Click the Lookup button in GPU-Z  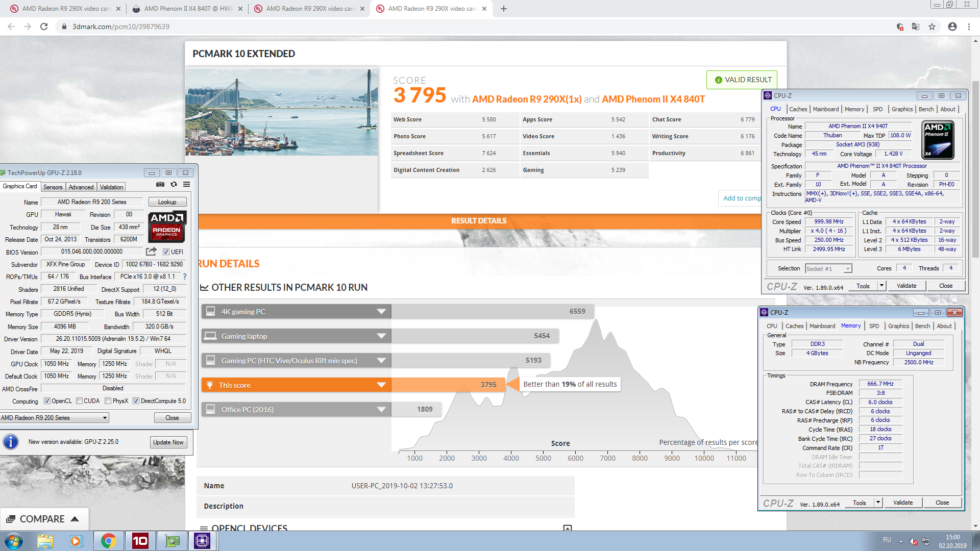[x=167, y=202]
